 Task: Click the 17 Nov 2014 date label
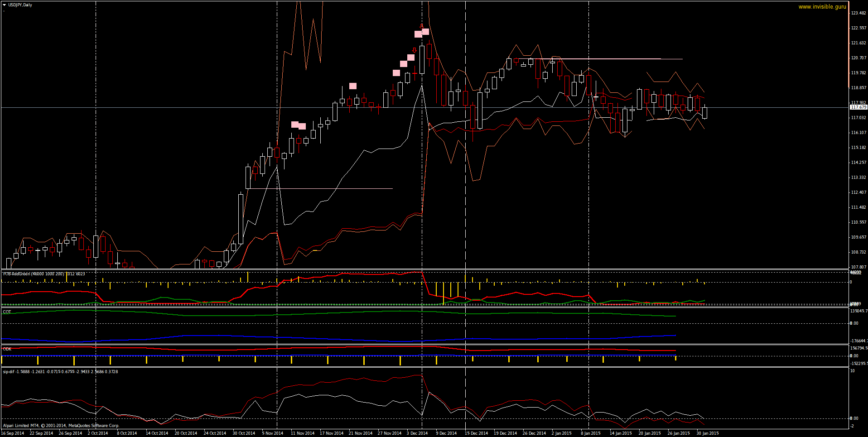point(332,433)
